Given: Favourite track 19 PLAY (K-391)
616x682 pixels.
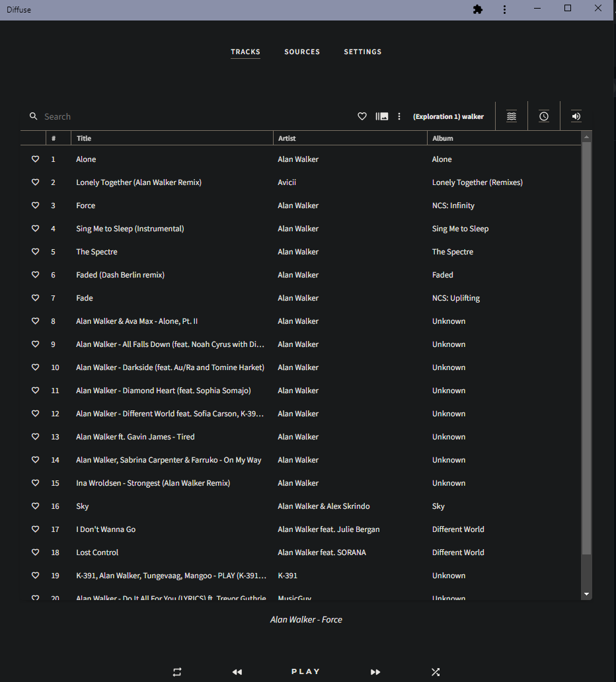Looking at the screenshot, I should point(35,575).
